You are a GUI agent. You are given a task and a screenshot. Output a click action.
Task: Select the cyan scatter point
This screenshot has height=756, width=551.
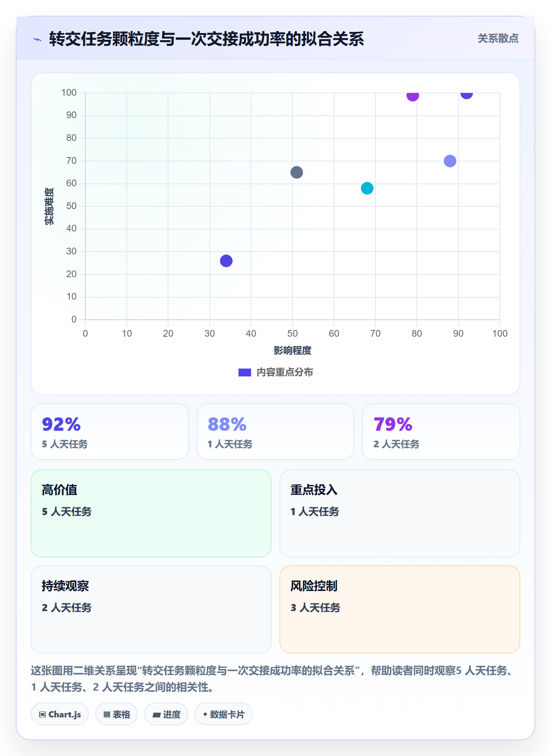click(367, 188)
